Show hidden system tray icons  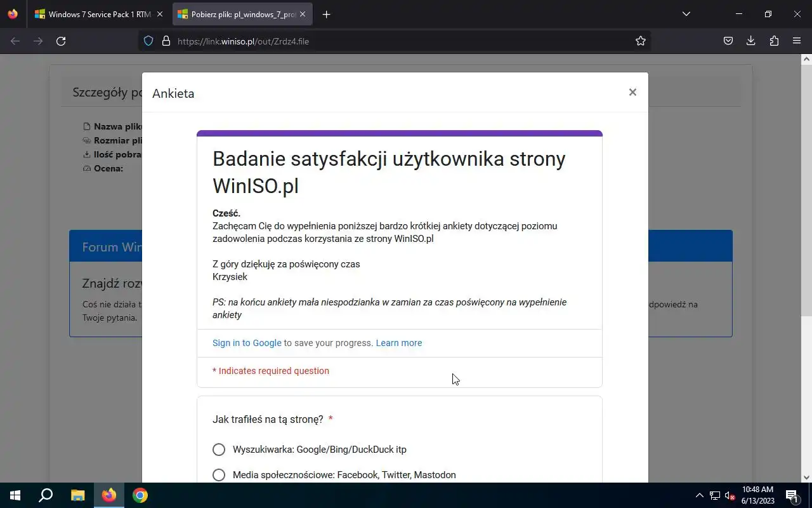pyautogui.click(x=700, y=495)
